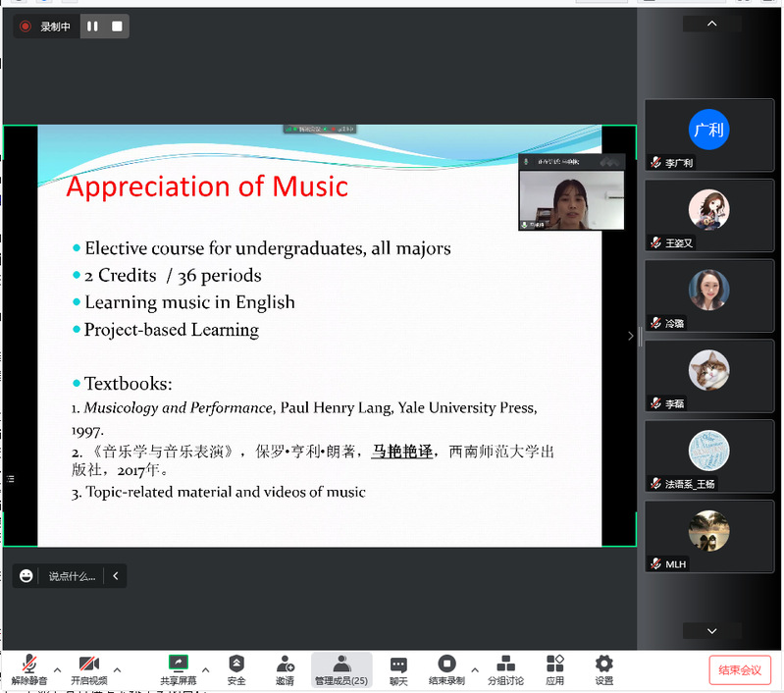Select 李广利's participant tile
The image size is (784, 693).
point(708,135)
